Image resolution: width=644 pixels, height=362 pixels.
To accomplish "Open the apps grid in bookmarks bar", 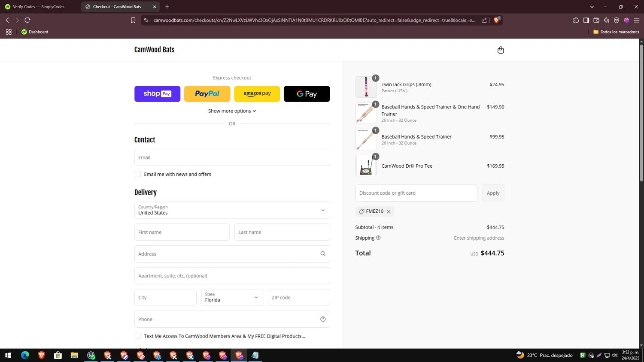I will (9, 32).
